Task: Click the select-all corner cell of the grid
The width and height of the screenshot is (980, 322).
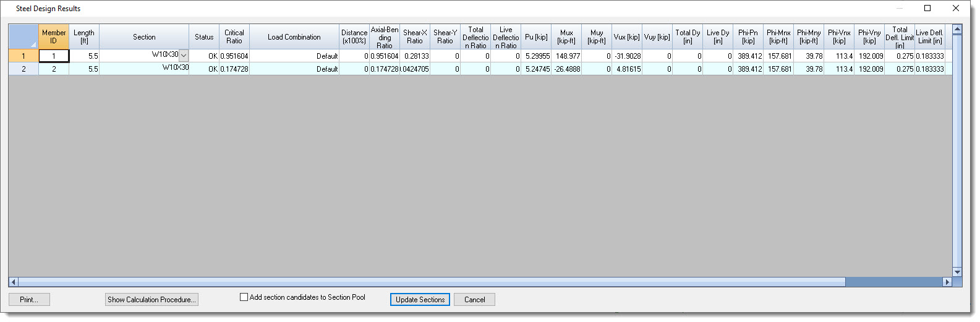Action: click(x=23, y=37)
